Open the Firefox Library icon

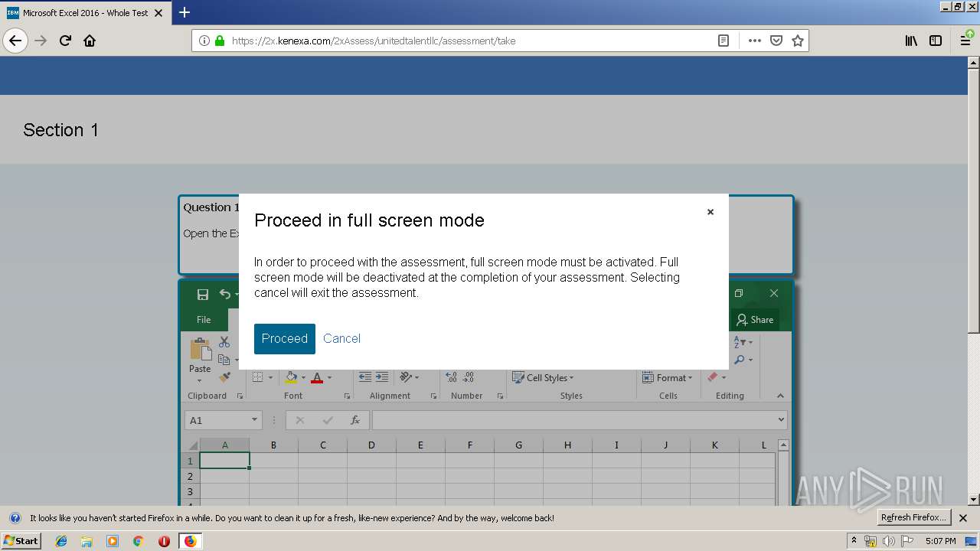[911, 41]
